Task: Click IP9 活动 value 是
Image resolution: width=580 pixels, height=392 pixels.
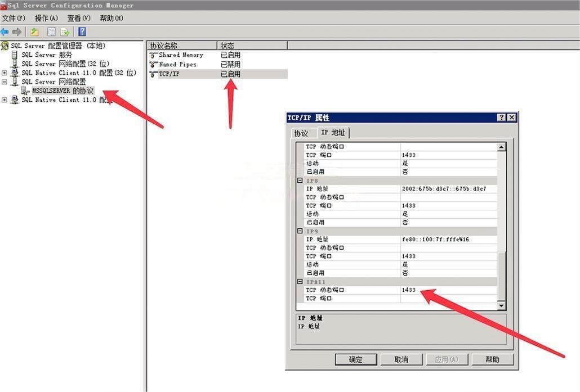Action: tap(405, 264)
